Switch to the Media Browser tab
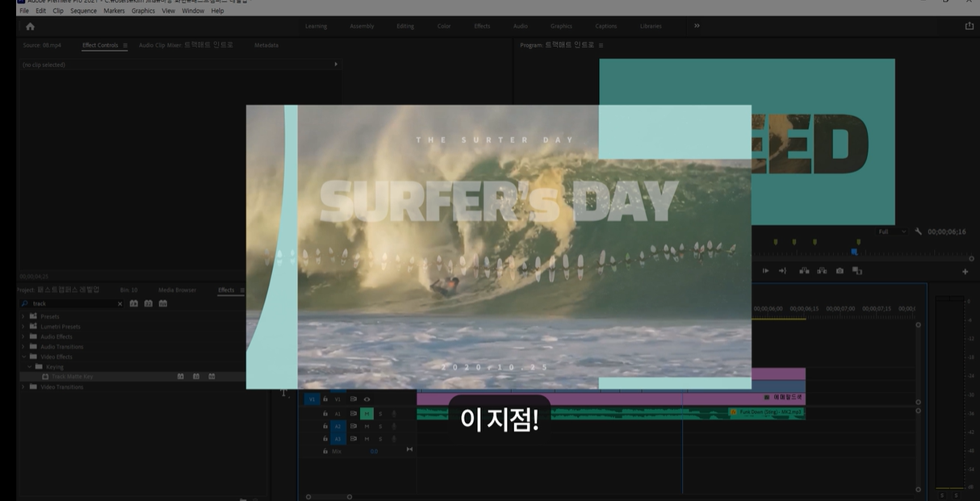The height and width of the screenshot is (501, 980). [x=177, y=290]
